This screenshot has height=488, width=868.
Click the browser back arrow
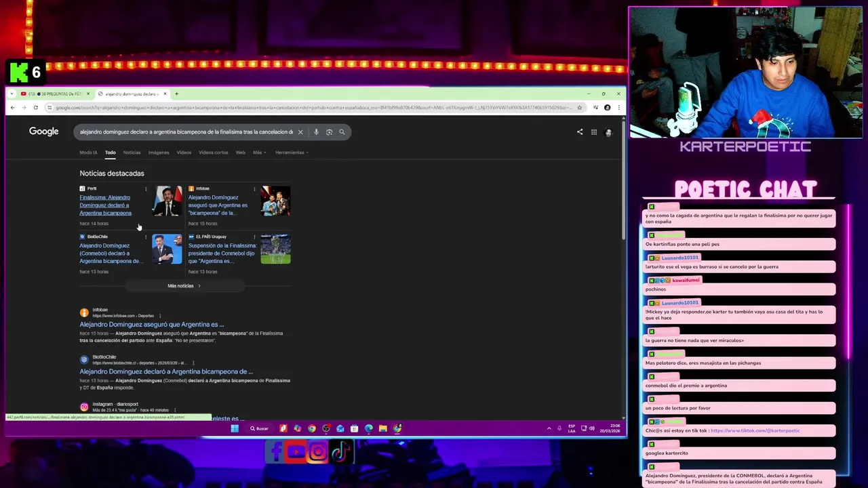pyautogui.click(x=12, y=107)
